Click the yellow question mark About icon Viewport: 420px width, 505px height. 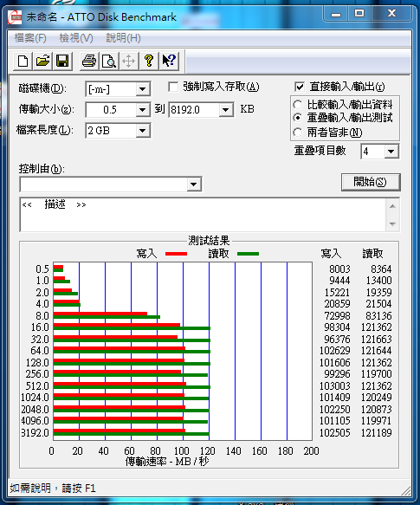click(148, 61)
